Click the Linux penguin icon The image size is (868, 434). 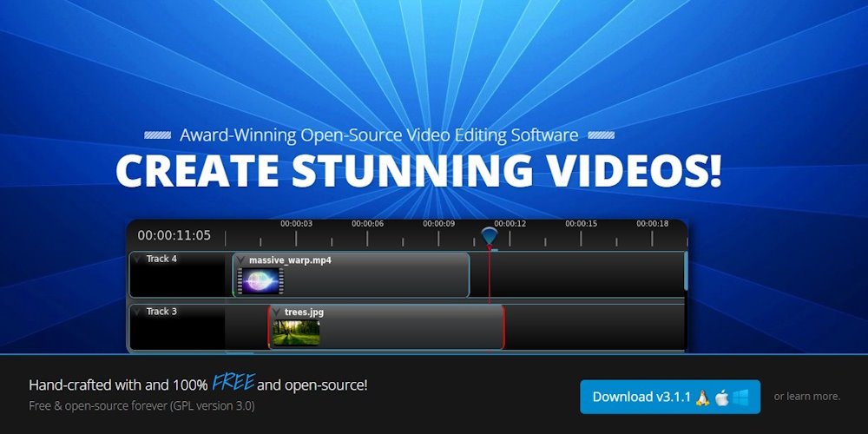click(702, 397)
